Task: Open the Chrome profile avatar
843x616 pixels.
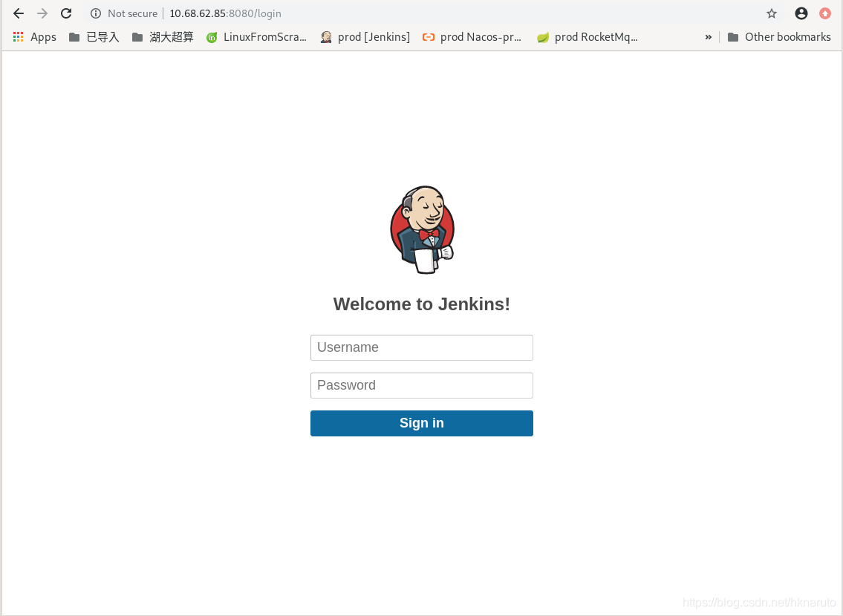Action: tap(801, 13)
